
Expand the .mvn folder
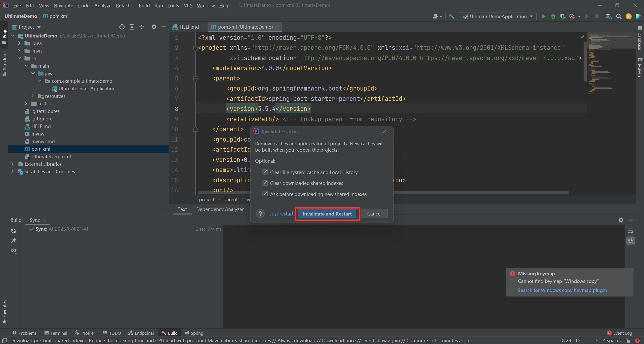point(19,51)
